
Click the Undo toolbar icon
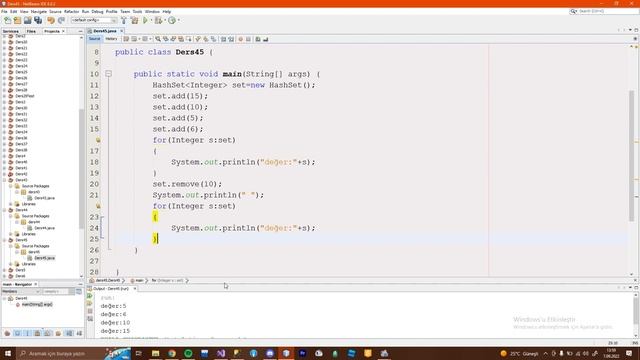coord(51,20)
